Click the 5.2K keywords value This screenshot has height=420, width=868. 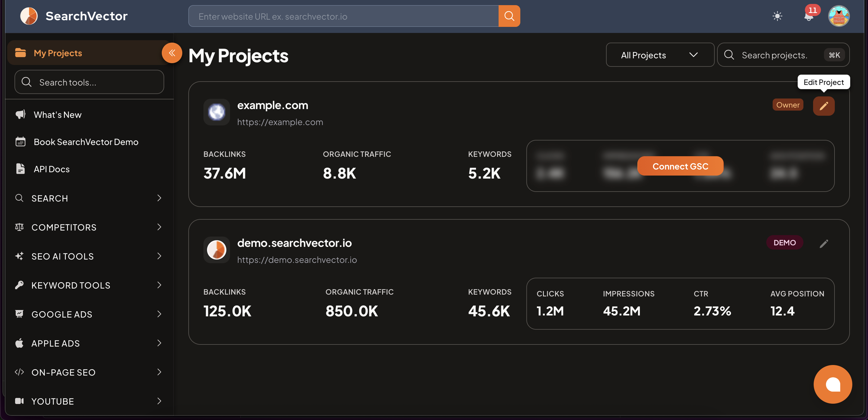point(484,173)
